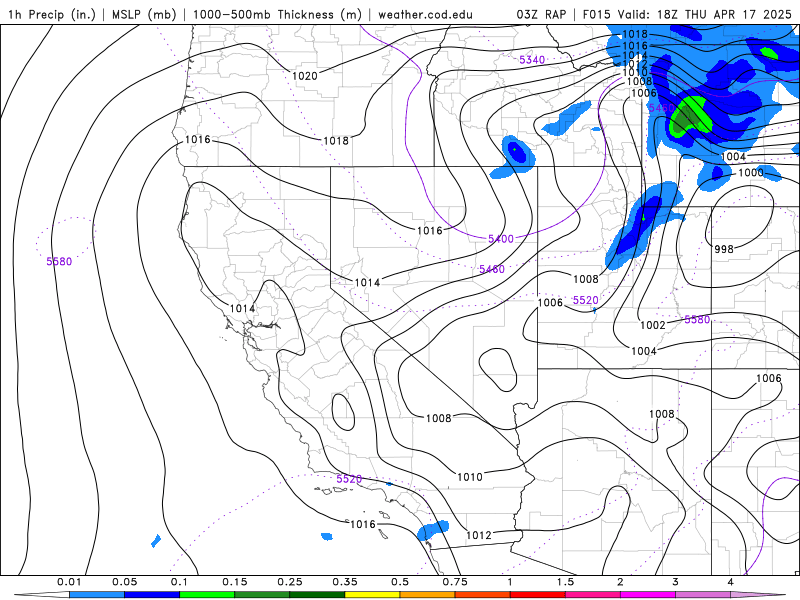Click the '4' legend value
Image resolution: width=800 pixels, height=600 pixels.
(731, 582)
